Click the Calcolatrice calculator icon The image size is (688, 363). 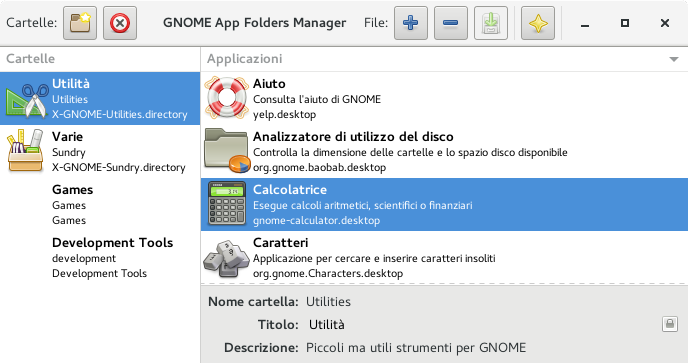click(x=227, y=204)
